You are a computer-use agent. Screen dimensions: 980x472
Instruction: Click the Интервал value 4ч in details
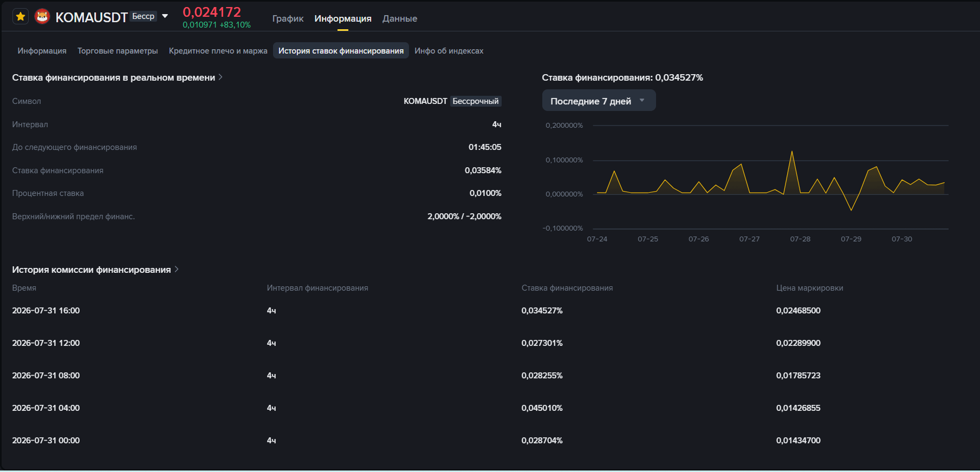[x=497, y=124]
